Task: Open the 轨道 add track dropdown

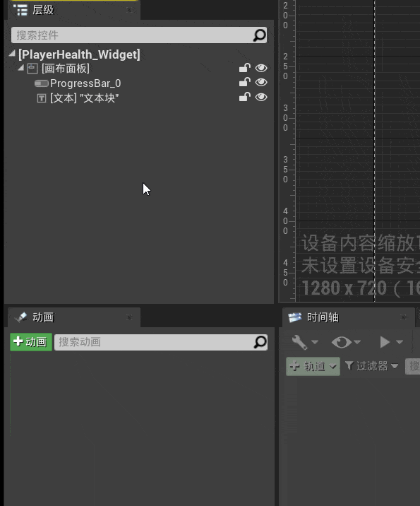Action: pyautogui.click(x=313, y=366)
